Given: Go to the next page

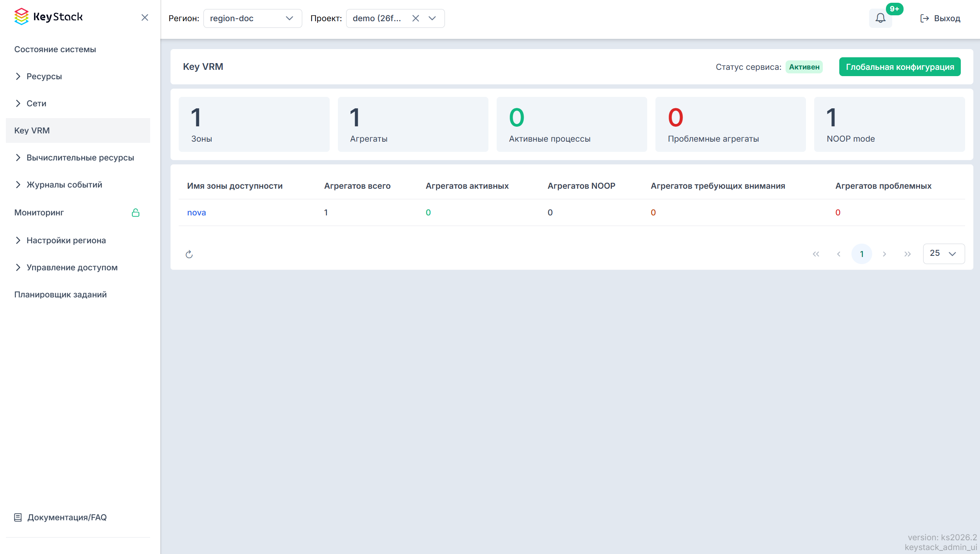Looking at the screenshot, I should point(884,254).
